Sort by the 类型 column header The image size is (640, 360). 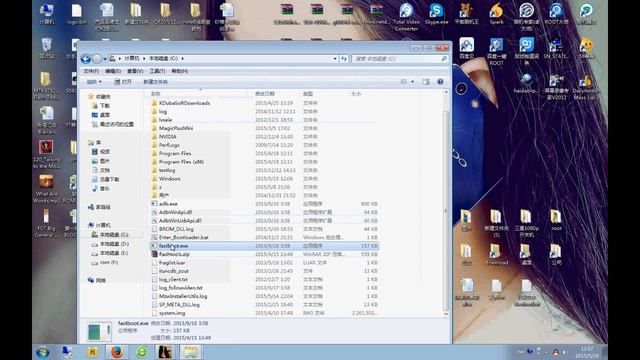click(308, 94)
